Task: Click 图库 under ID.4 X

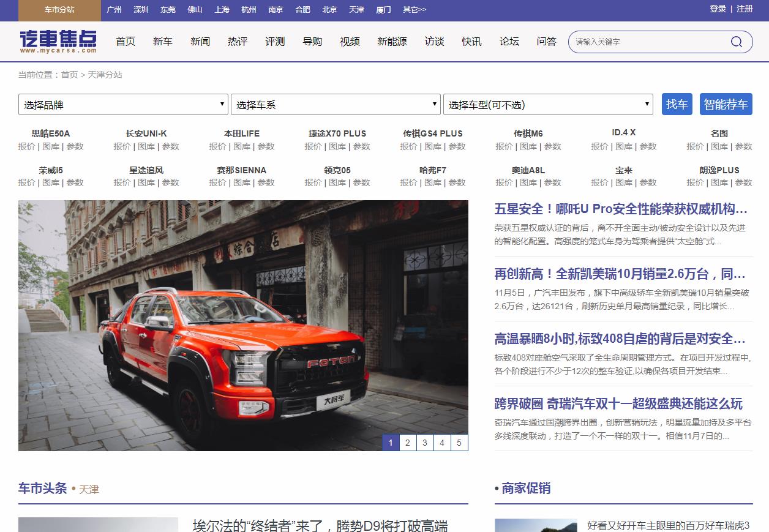Action: (x=624, y=146)
